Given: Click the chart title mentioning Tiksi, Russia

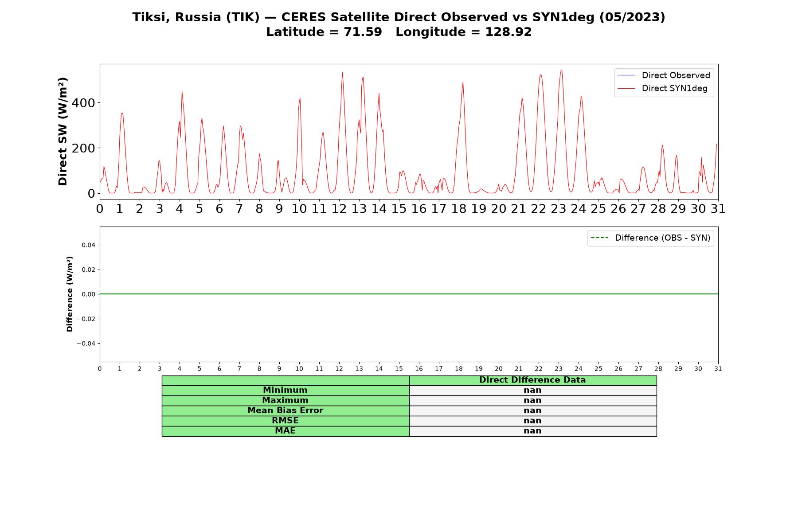Looking at the screenshot, I should click(399, 17).
